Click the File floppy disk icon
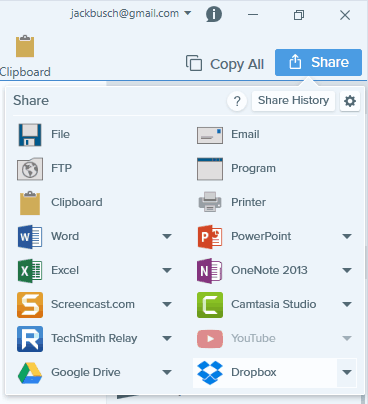This screenshot has height=404, width=368. pos(30,135)
